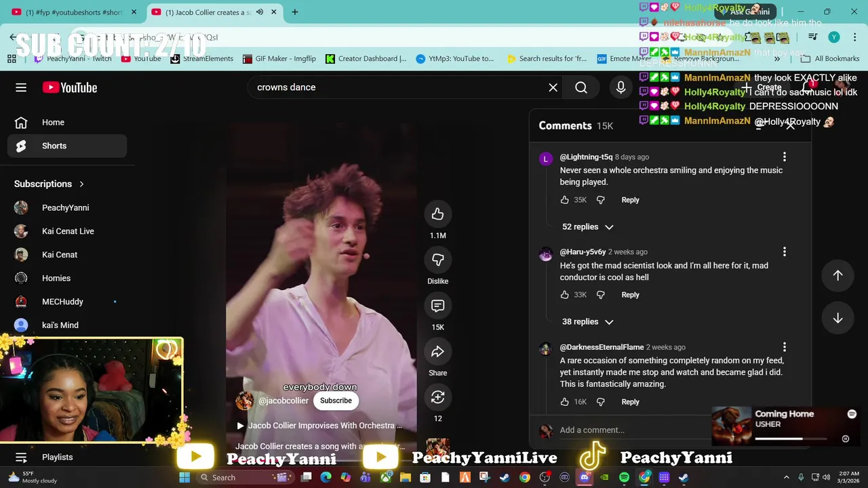
Task: Open All Bookmarks folder
Action: pyautogui.click(x=829, y=59)
